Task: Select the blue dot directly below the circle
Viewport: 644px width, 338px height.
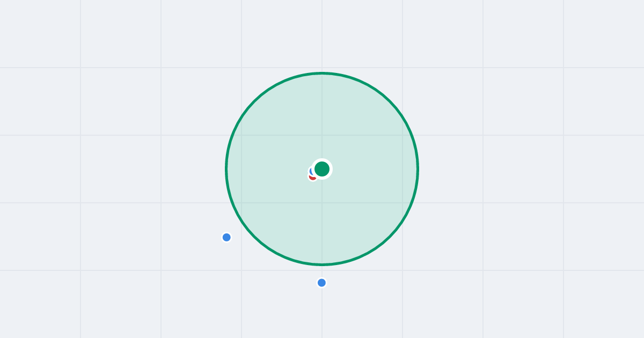Action: tap(321, 283)
